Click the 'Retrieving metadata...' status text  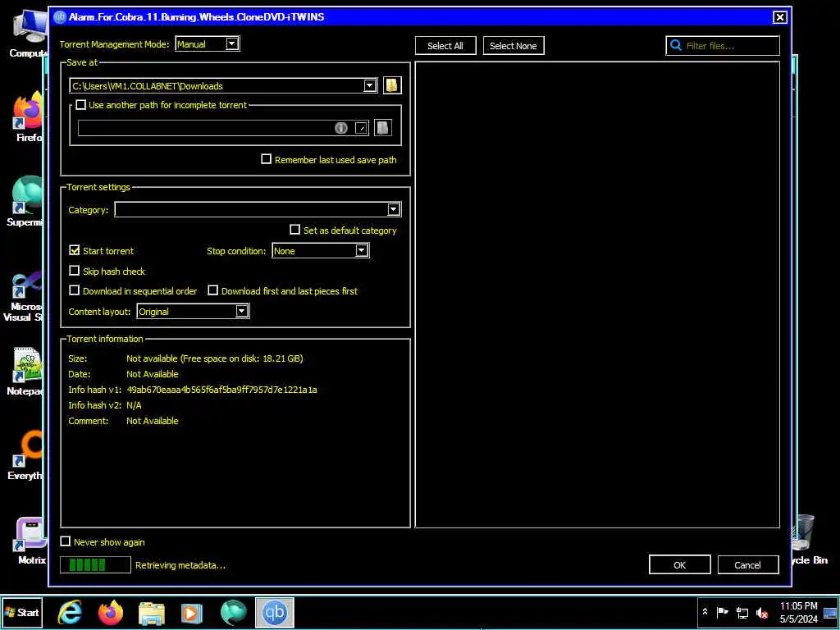point(180,565)
